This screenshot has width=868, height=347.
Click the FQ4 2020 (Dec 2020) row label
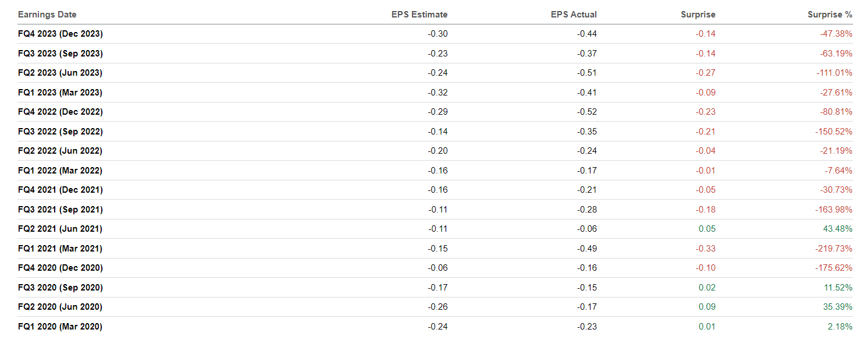[61, 268]
